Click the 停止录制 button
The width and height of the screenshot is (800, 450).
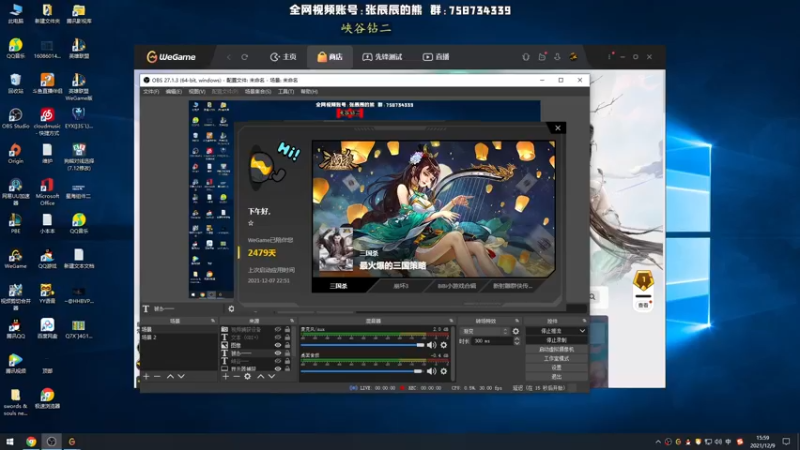pos(556,340)
